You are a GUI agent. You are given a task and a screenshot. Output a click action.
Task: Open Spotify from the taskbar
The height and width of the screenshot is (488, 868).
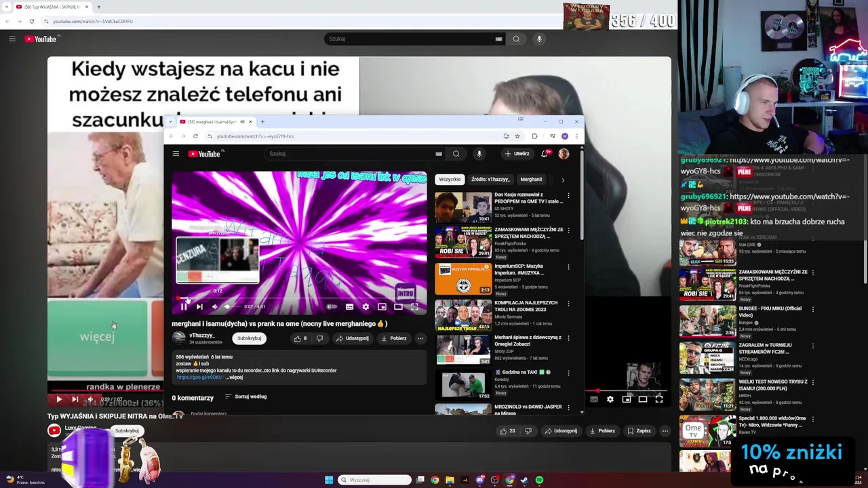click(x=539, y=480)
